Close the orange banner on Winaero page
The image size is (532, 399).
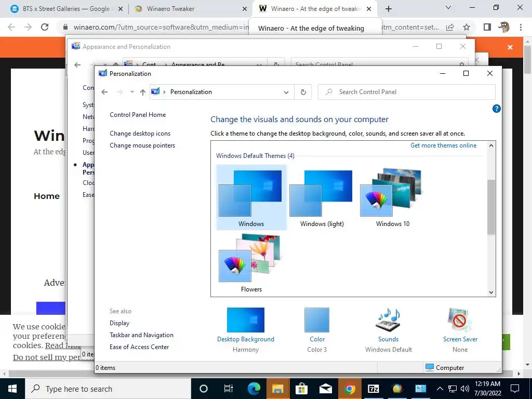[x=510, y=47]
